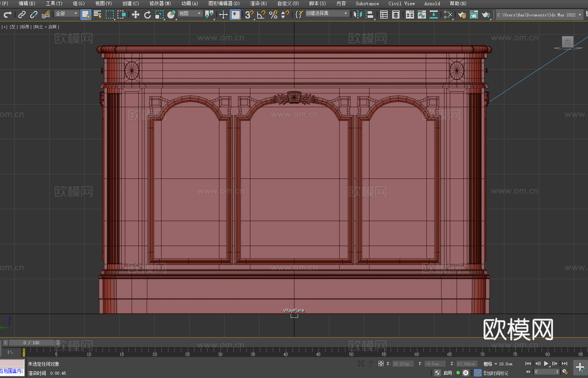Screen dimensions: 588x378
Task: Open the 工具(T) menu
Action: [54, 3]
